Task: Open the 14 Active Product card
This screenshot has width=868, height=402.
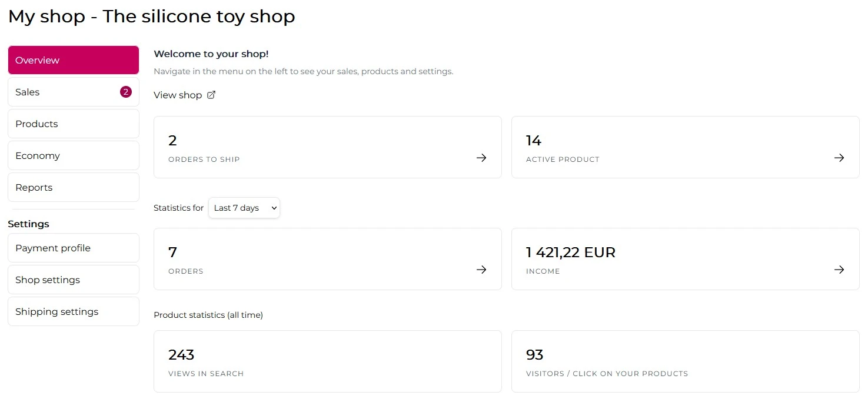Action: tap(686, 147)
